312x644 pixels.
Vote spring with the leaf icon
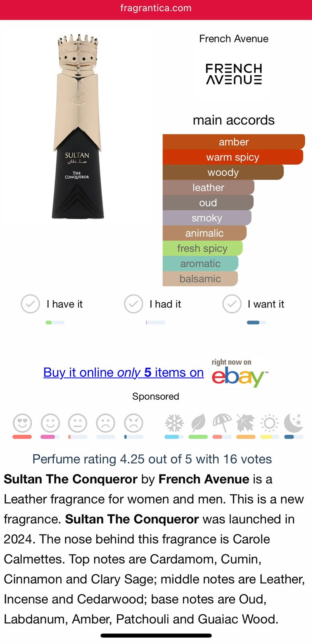pos(198,423)
